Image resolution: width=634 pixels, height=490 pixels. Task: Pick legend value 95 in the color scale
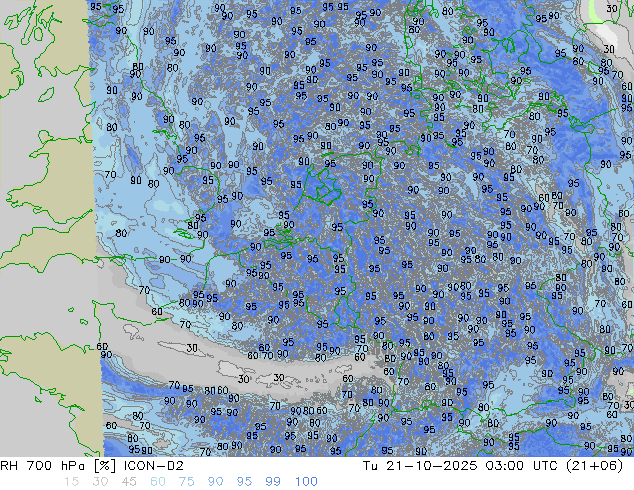(x=244, y=482)
